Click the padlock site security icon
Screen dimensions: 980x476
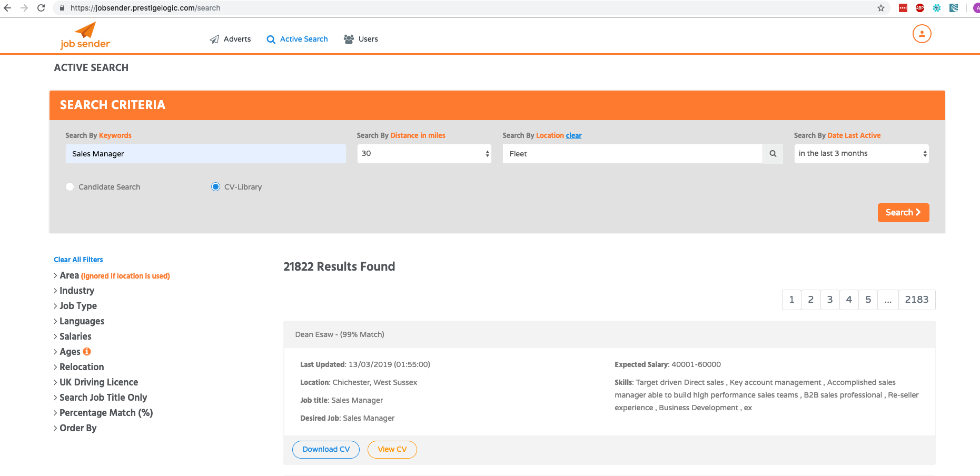[62, 8]
